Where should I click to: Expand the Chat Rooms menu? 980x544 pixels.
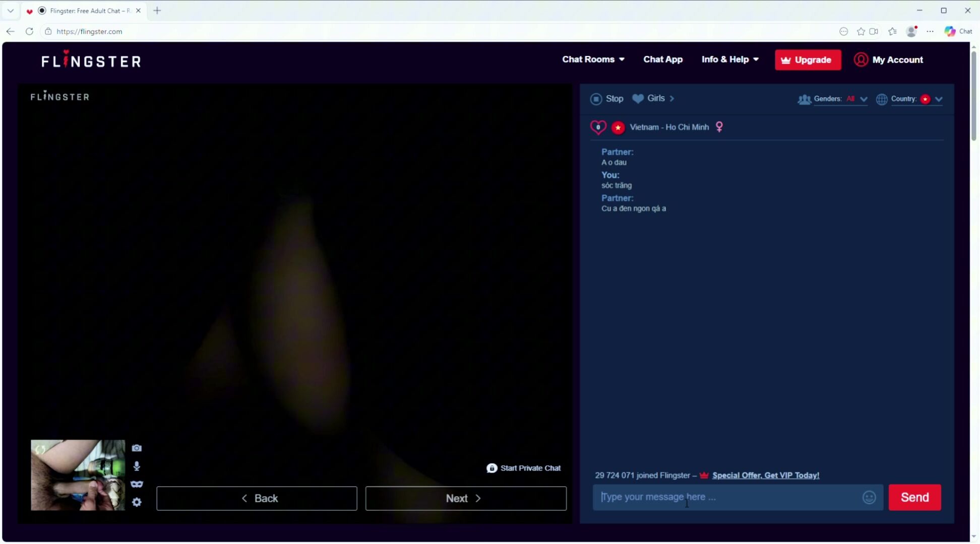point(593,59)
